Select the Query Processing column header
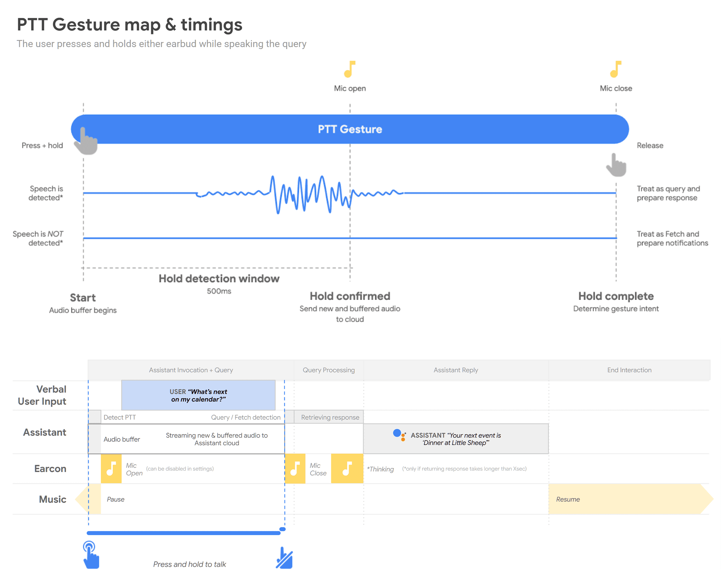This screenshot has height=588, width=721. pos(328,370)
